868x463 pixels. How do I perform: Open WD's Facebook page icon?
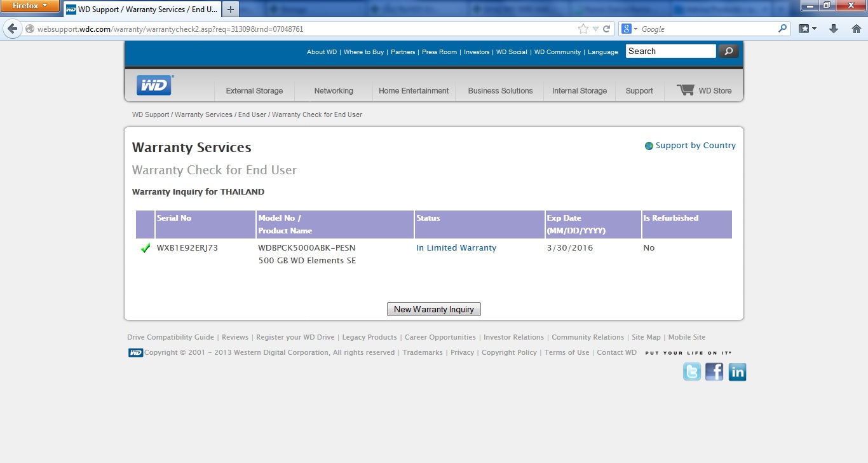coord(714,372)
